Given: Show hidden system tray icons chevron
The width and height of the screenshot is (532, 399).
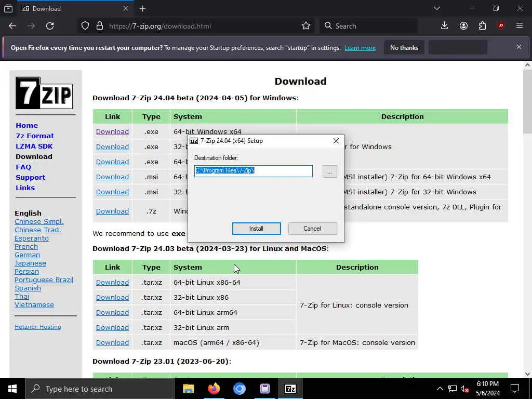Looking at the screenshot, I should [440, 389].
